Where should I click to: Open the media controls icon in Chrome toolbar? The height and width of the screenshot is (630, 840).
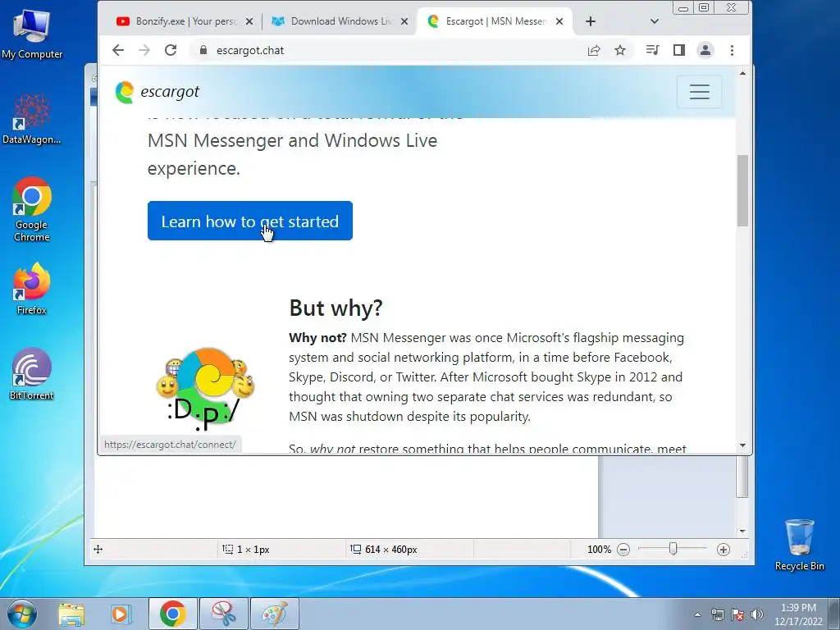tap(652, 50)
